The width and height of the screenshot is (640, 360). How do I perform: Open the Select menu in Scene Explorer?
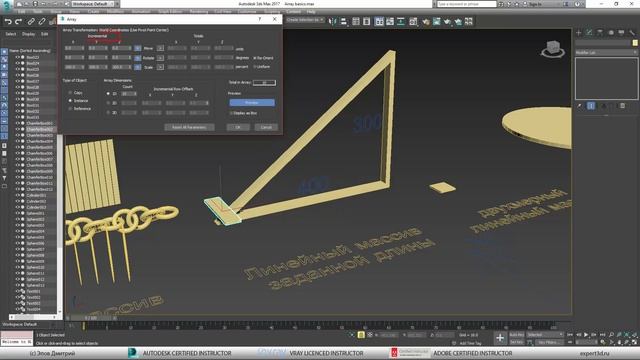click(11, 34)
